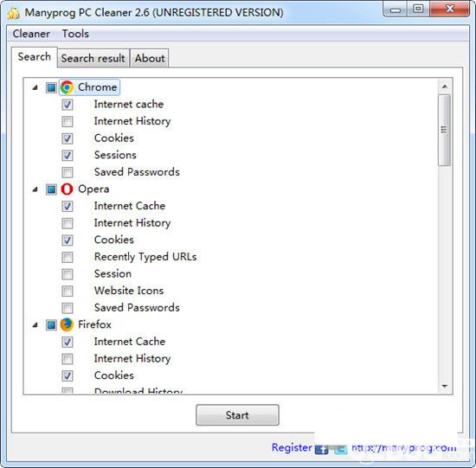Select Chrome 'Sessions' row text
This screenshot has height=468, width=476.
[115, 155]
